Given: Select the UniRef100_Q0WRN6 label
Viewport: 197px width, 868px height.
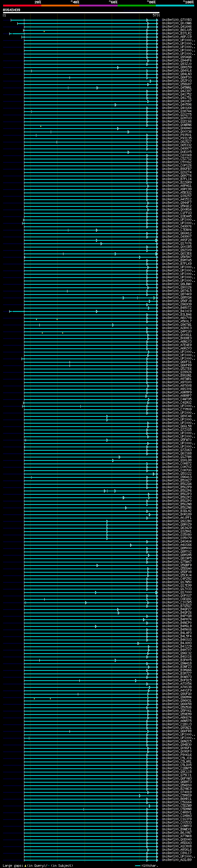Looking at the screenshot, I should tap(177, 125).
